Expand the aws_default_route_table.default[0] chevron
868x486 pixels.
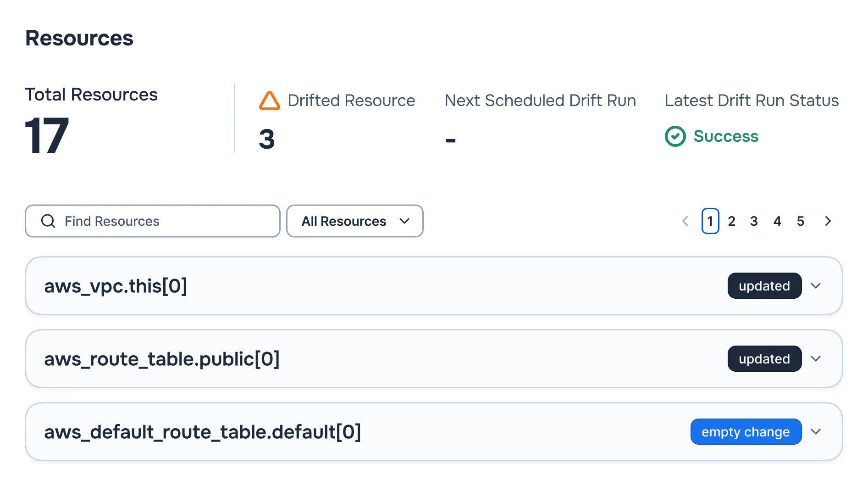coord(815,432)
